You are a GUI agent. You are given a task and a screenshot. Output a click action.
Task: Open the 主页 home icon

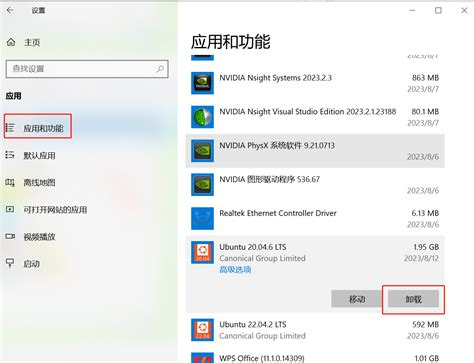pos(11,42)
